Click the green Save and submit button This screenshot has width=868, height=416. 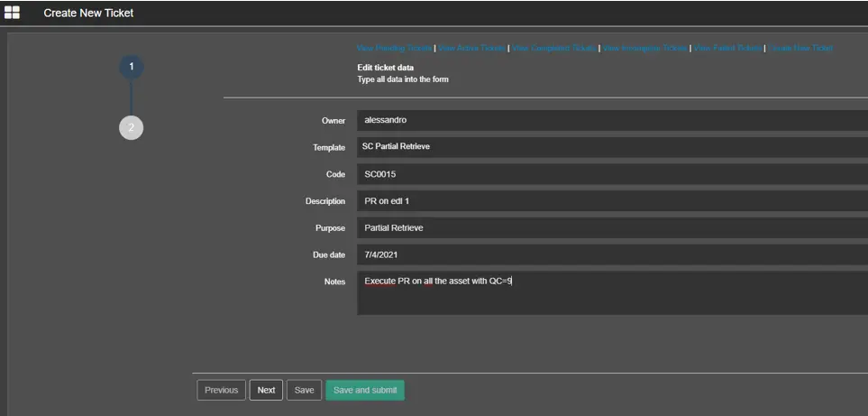point(364,390)
